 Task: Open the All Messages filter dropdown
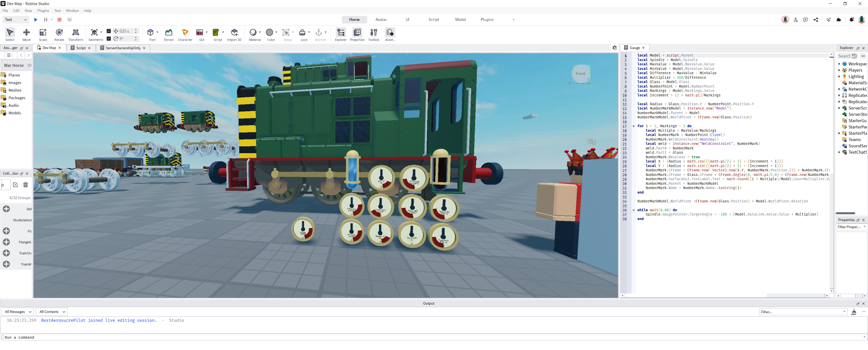[17, 312]
